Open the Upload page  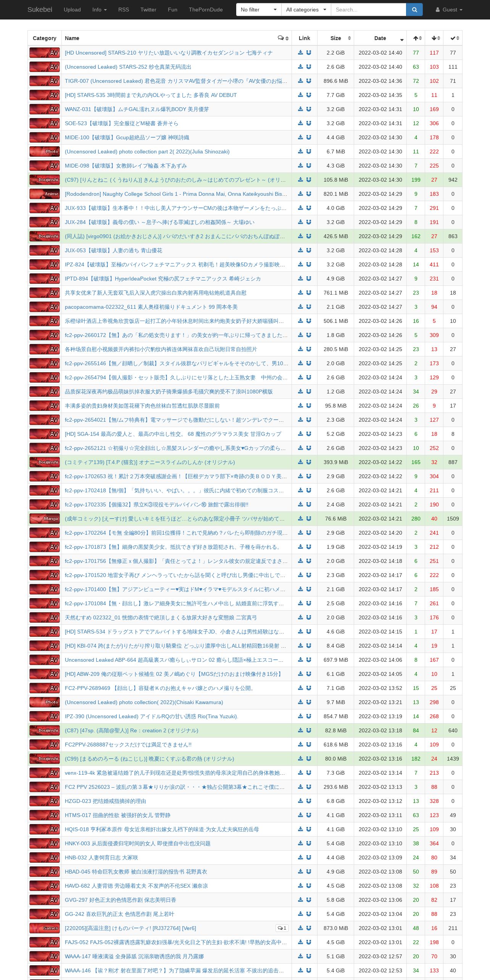72,10
